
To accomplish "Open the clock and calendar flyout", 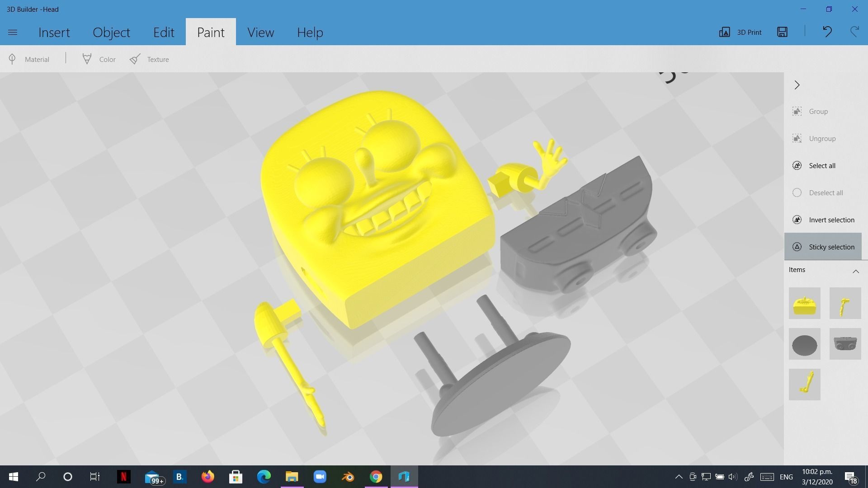I will tap(817, 477).
